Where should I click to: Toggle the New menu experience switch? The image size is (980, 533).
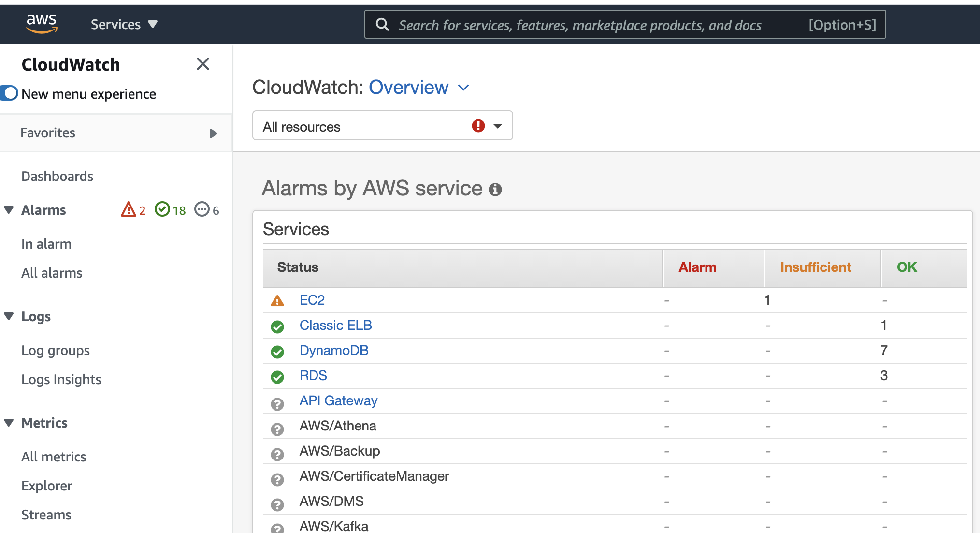9,93
